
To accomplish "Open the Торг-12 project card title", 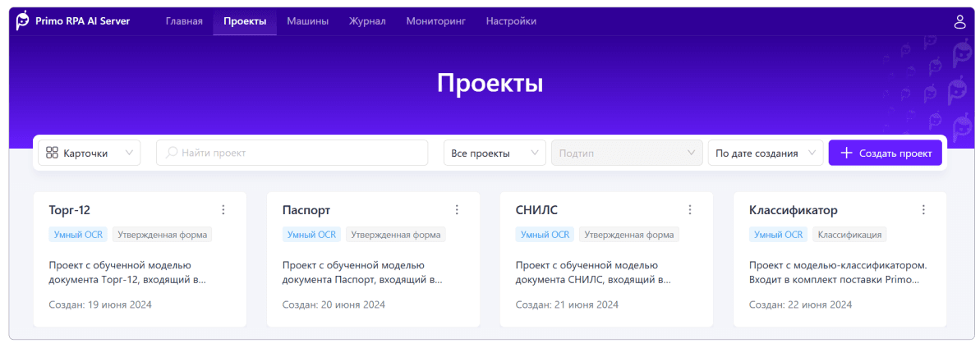I will [x=69, y=210].
